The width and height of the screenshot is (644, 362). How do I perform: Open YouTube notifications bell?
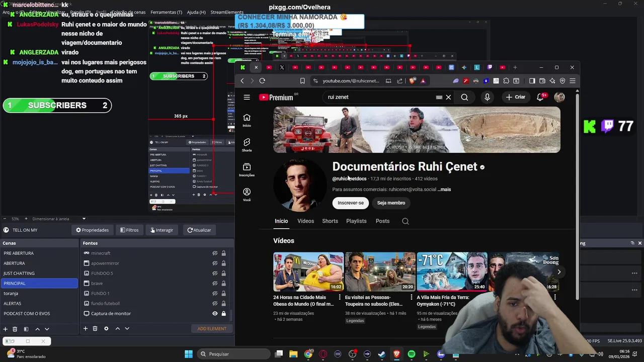pyautogui.click(x=540, y=97)
